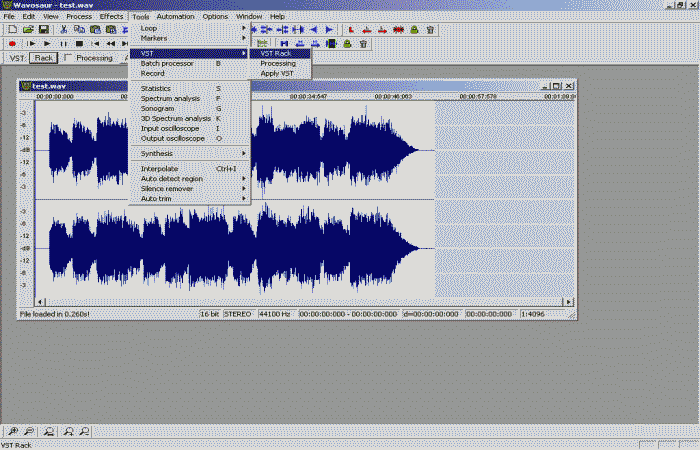700x450 pixels.
Task: Click the trash icon in top toolbar
Action: (430, 30)
